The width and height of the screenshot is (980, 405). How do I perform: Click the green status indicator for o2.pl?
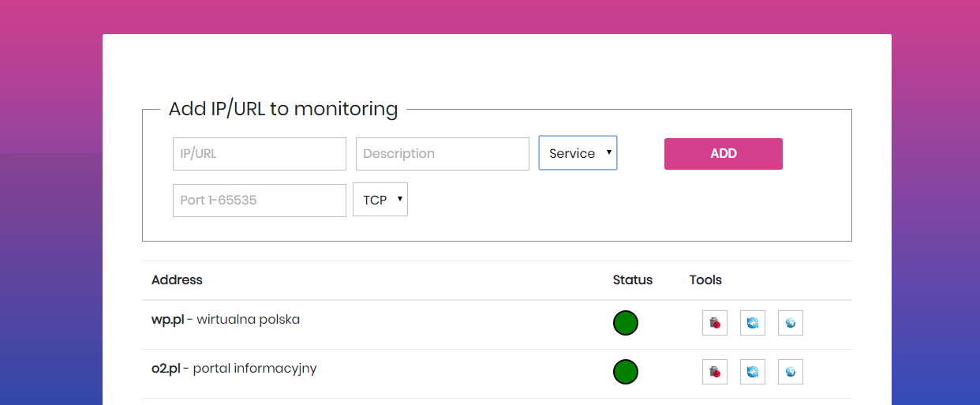(x=626, y=372)
